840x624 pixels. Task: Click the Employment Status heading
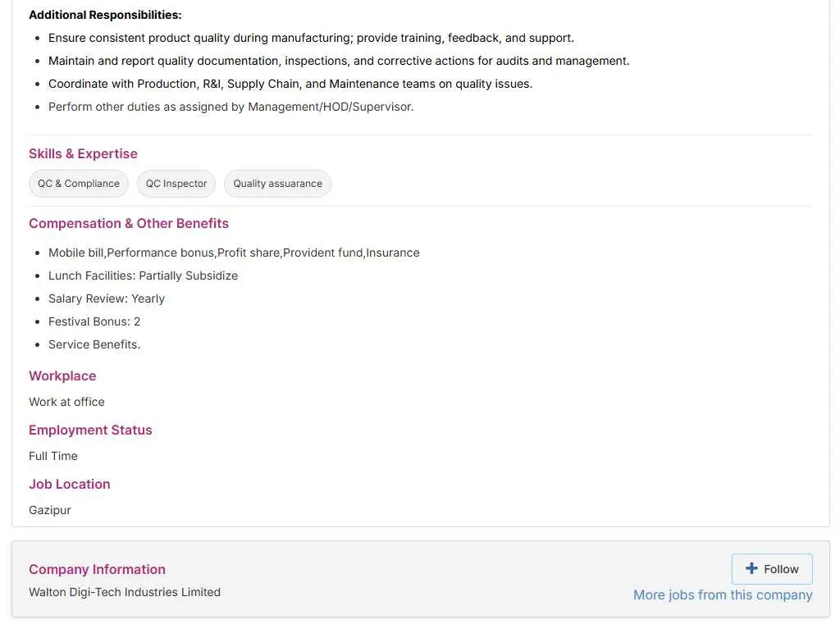90,430
